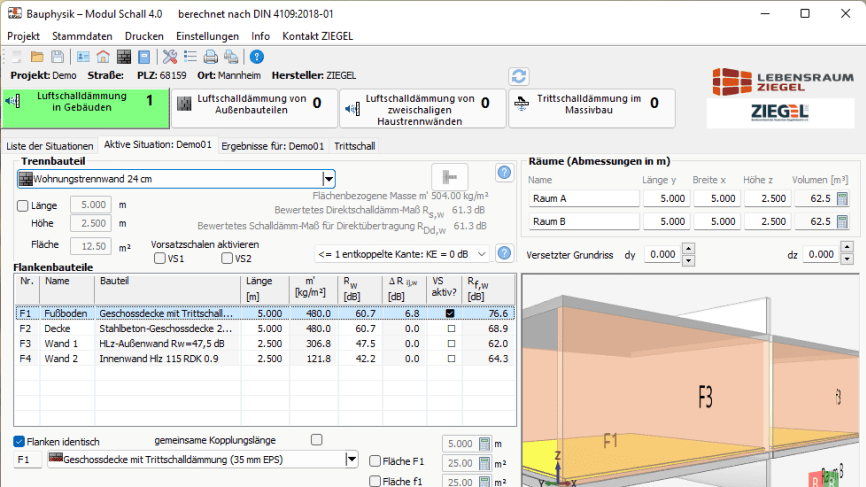Tick the Fläche F1 checkbox
The image size is (866, 487).
[x=375, y=461]
